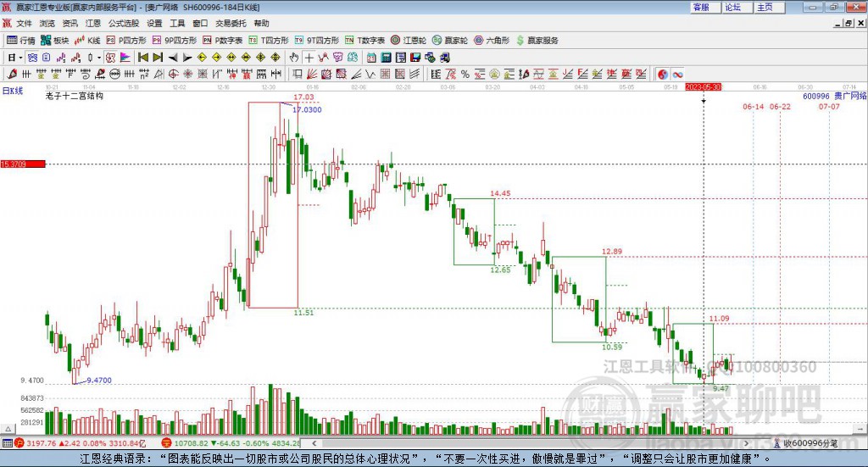Open the T数字表 tool
The image size is (868, 467).
pyautogui.click(x=364, y=41)
